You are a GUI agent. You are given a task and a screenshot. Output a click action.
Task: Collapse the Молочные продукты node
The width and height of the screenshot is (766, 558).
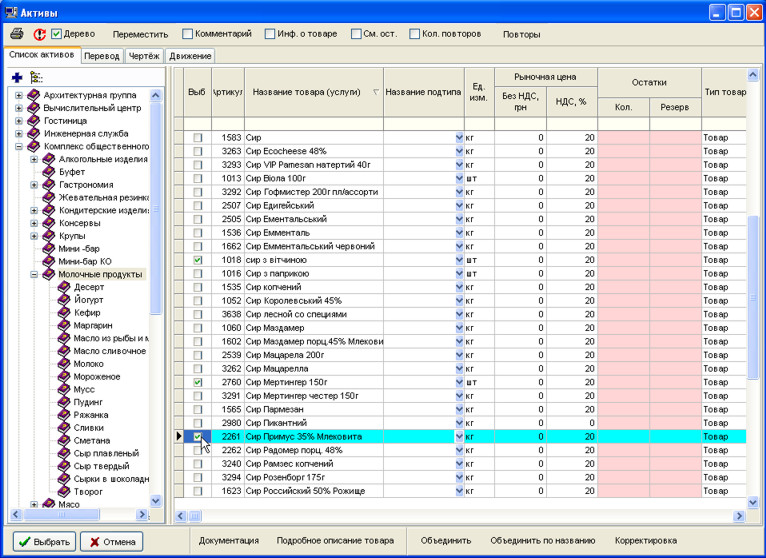pos(34,274)
